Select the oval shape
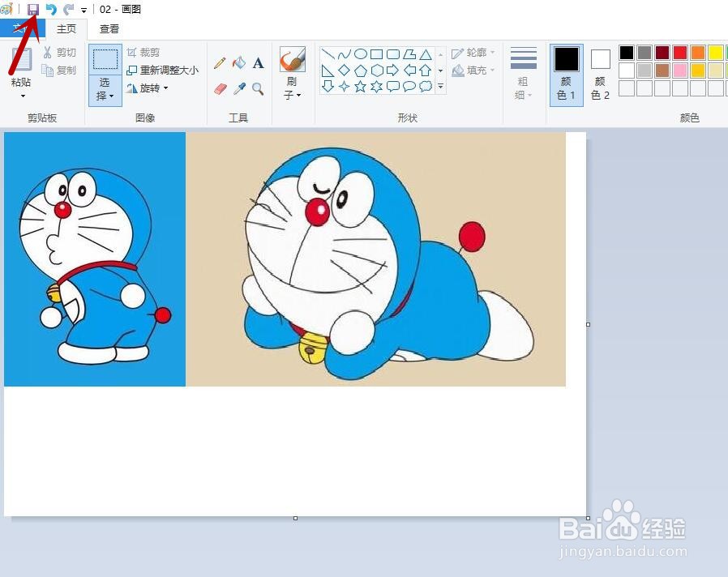 [361, 53]
